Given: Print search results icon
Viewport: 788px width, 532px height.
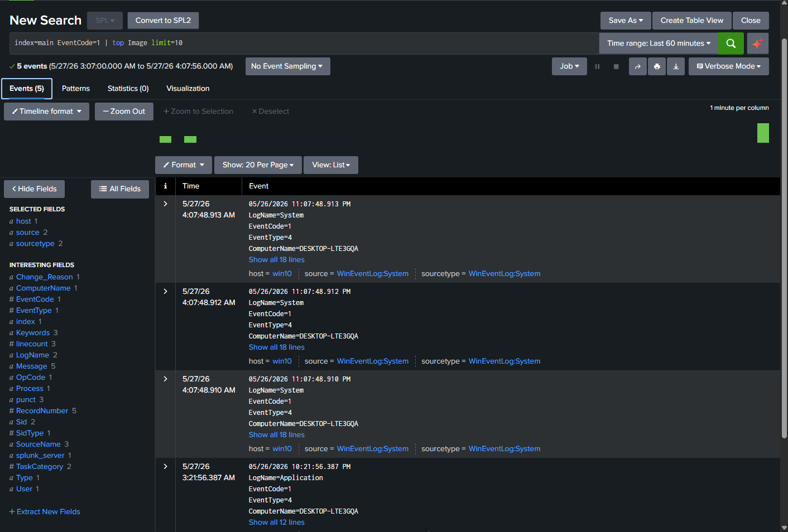Looking at the screenshot, I should click(x=657, y=66).
